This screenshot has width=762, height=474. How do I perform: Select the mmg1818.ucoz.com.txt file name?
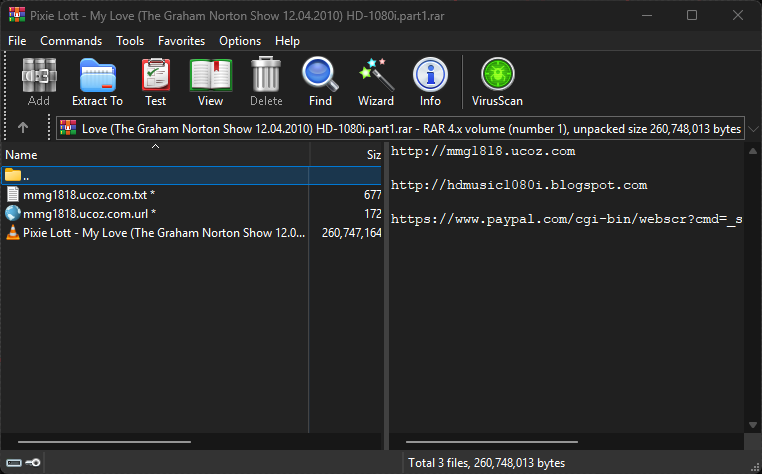pos(89,195)
